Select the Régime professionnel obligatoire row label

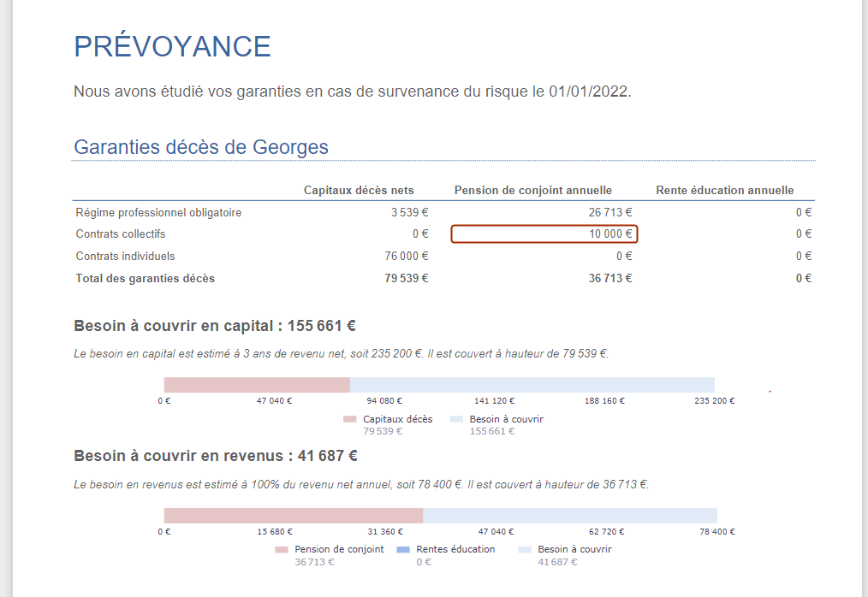158,212
